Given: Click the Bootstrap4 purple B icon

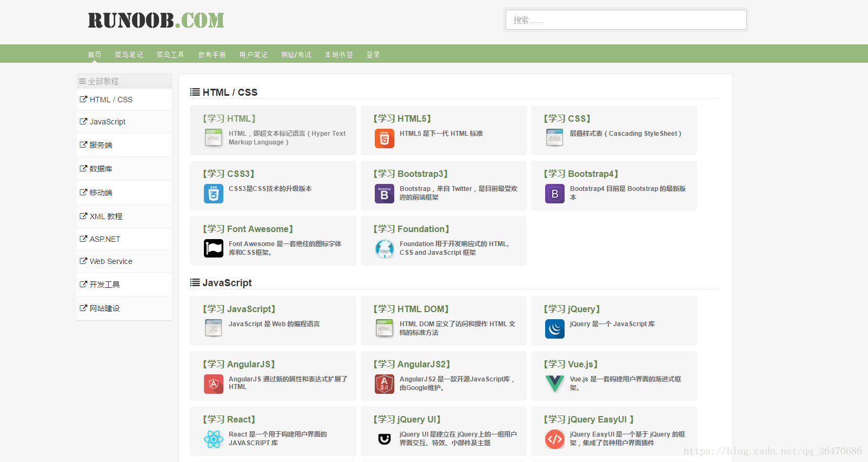Looking at the screenshot, I should (x=555, y=194).
